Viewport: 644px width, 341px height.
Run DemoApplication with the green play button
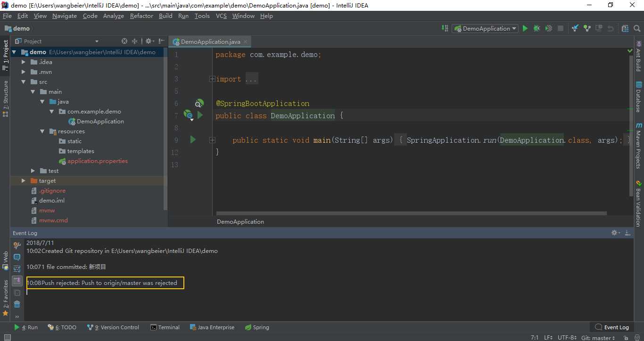coord(525,29)
